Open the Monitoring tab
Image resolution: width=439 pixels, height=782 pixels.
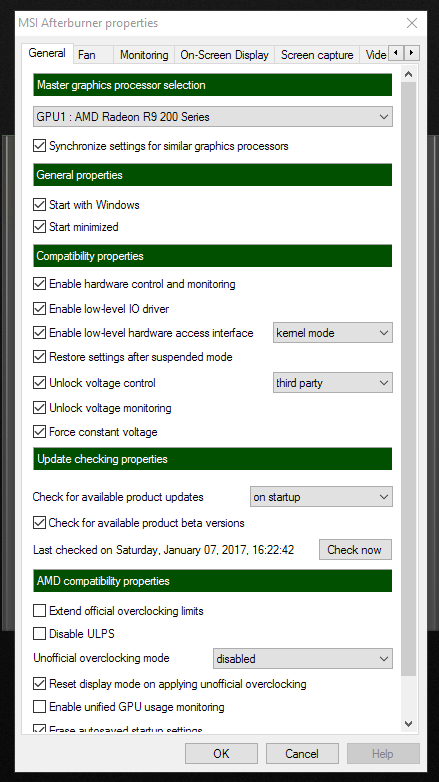coord(144,54)
